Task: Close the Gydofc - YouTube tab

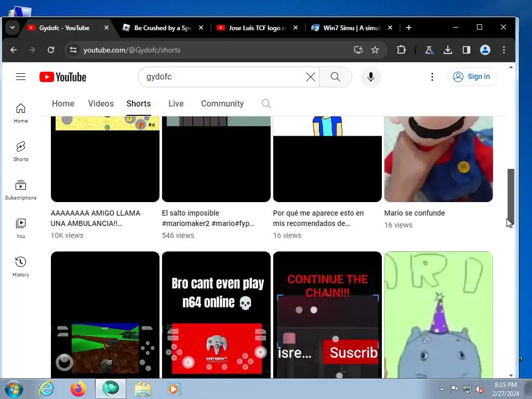Action: [x=107, y=28]
